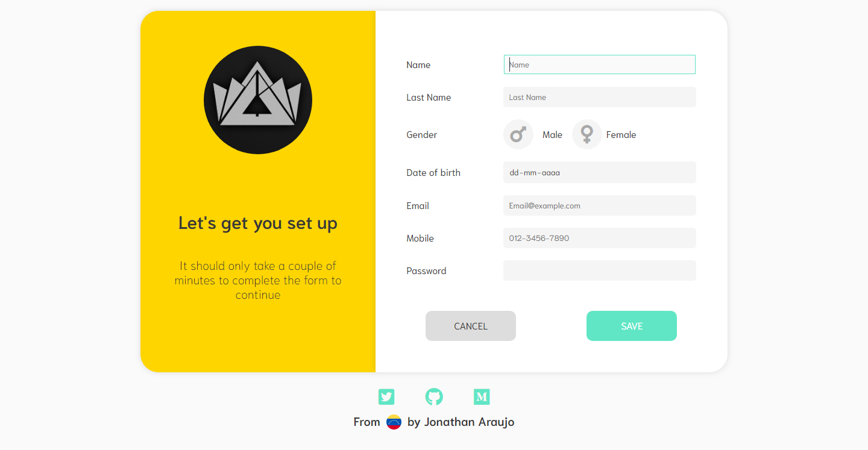This screenshot has width=868, height=450.
Task: Select the Female gender symbol icon
Action: (x=587, y=134)
